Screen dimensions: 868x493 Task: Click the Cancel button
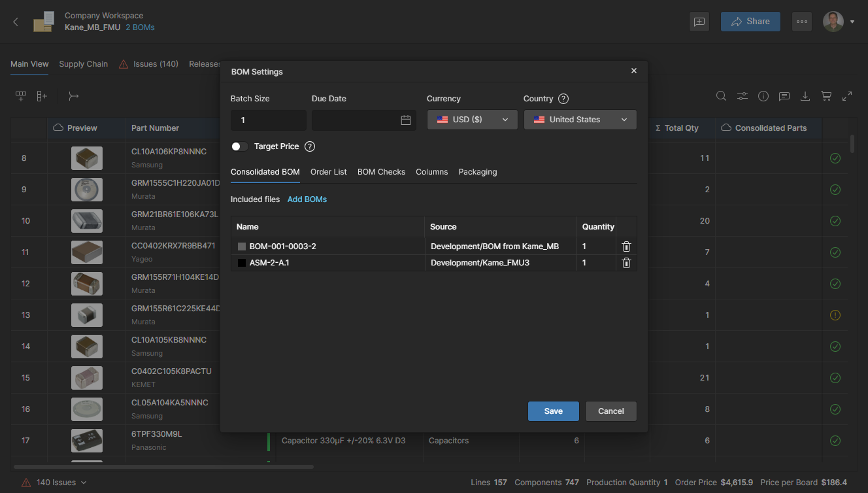point(611,411)
